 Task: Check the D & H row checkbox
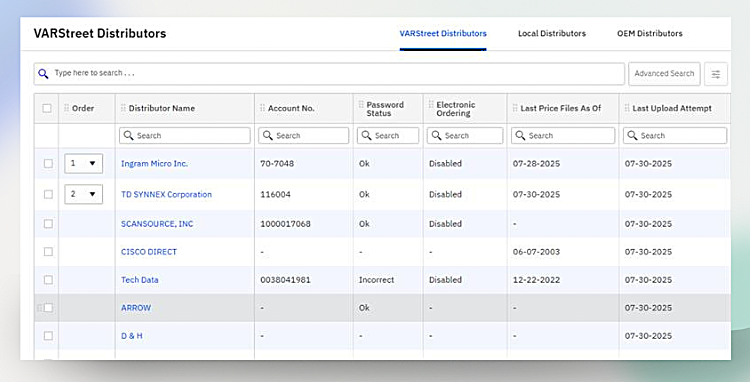48,336
